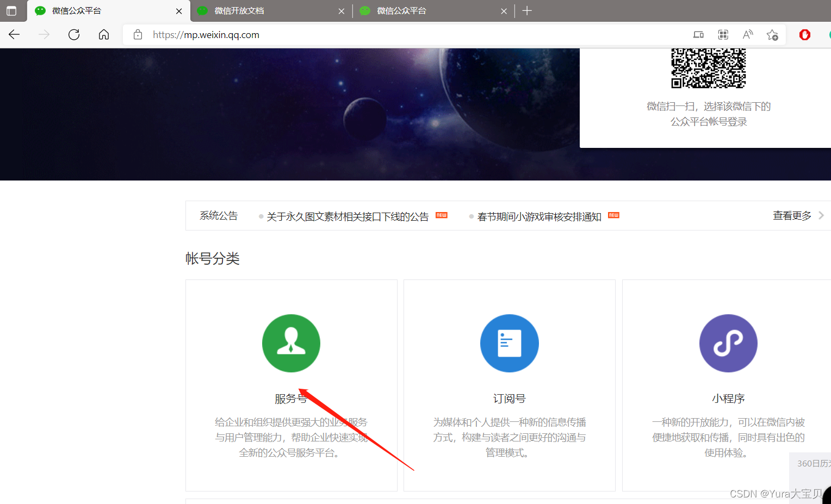Click the login QR code image

click(x=708, y=68)
